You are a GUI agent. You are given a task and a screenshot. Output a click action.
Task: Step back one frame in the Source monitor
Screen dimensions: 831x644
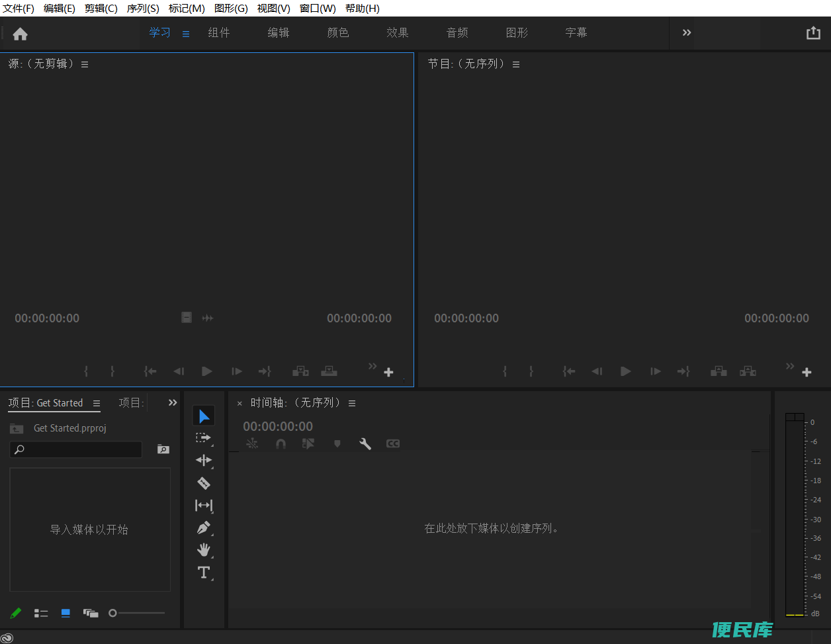point(179,371)
